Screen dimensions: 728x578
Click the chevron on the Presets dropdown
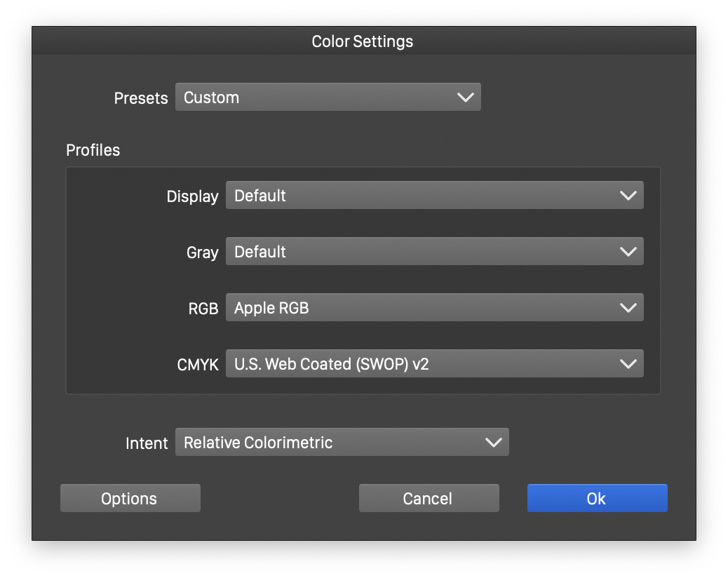tap(465, 97)
